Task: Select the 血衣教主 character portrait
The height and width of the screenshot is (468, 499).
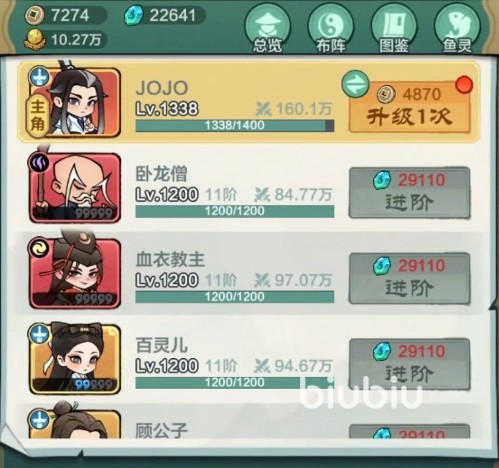Action: [75, 273]
